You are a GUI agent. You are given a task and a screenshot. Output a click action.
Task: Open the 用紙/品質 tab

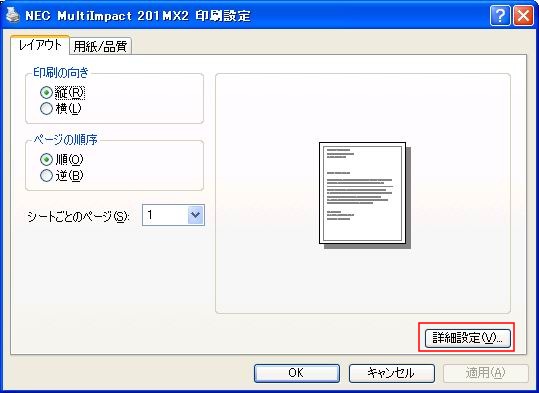(100, 46)
